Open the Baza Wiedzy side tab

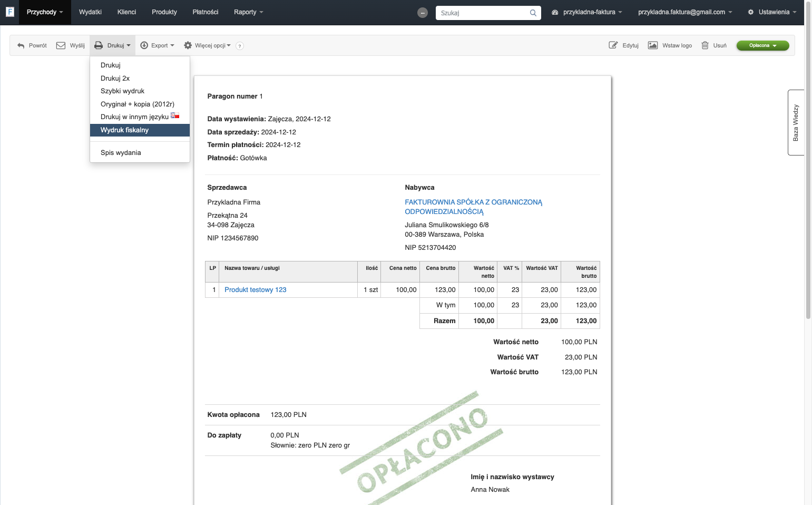[x=796, y=122]
